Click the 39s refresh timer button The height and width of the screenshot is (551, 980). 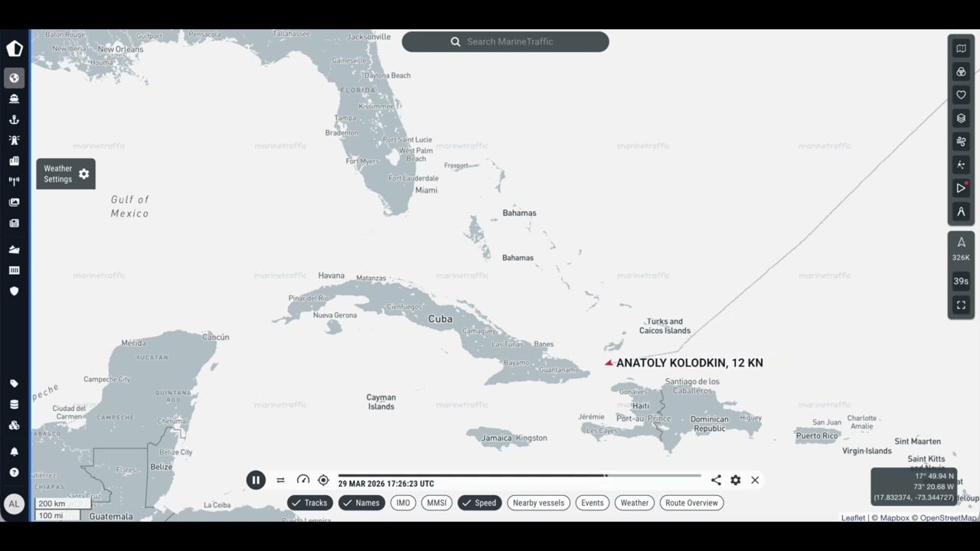(961, 281)
